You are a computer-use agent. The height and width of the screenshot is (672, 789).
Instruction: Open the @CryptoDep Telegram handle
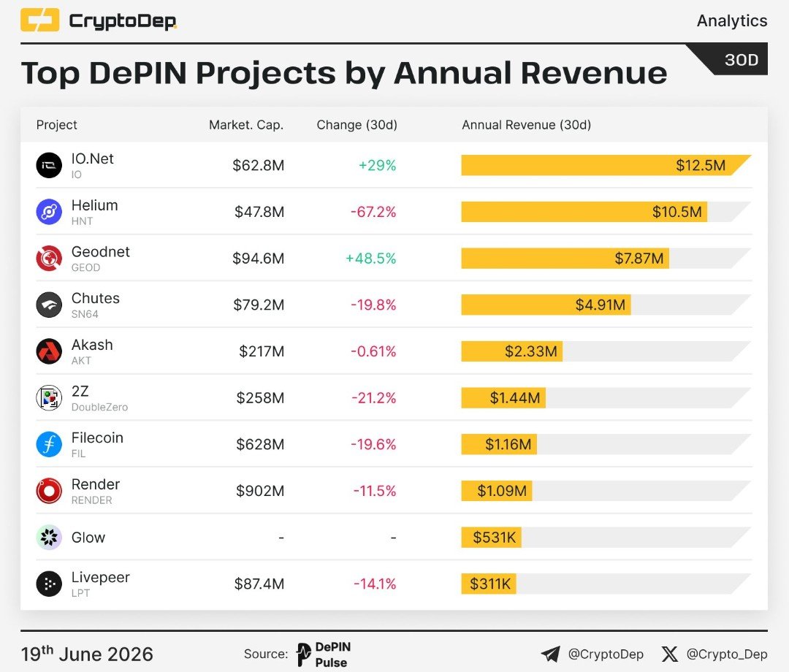point(606,654)
